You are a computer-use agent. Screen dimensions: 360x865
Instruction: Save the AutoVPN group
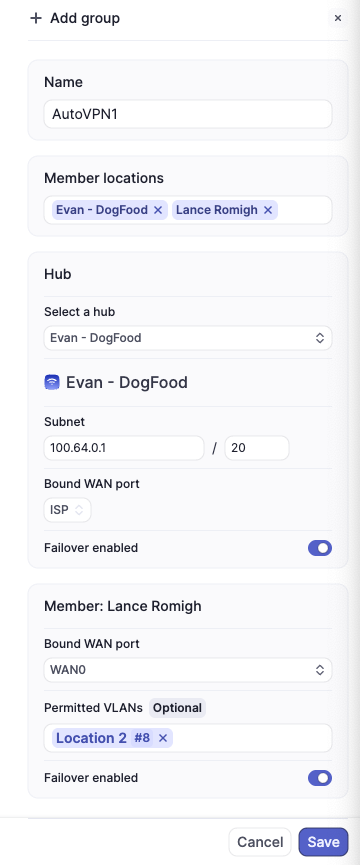coord(323,842)
